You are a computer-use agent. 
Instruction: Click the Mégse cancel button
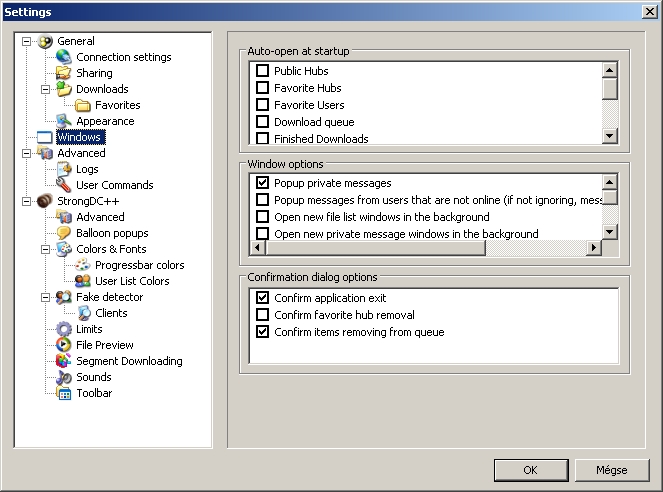point(611,469)
